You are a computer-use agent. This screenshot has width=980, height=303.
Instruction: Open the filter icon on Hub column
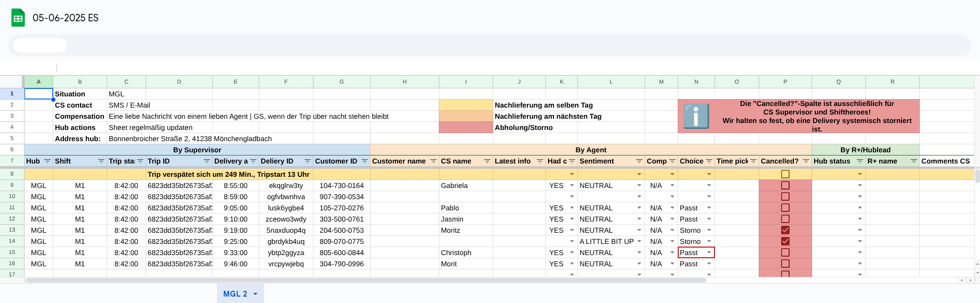tap(47, 161)
